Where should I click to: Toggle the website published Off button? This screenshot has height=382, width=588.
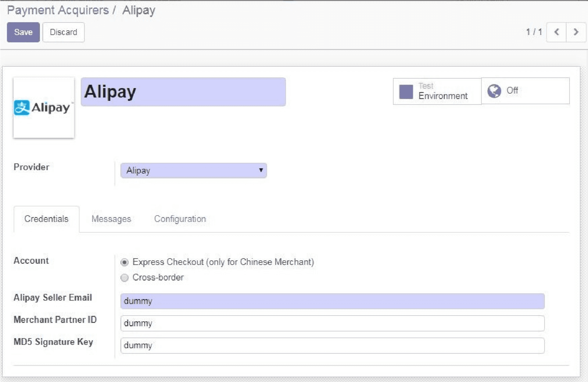point(525,91)
